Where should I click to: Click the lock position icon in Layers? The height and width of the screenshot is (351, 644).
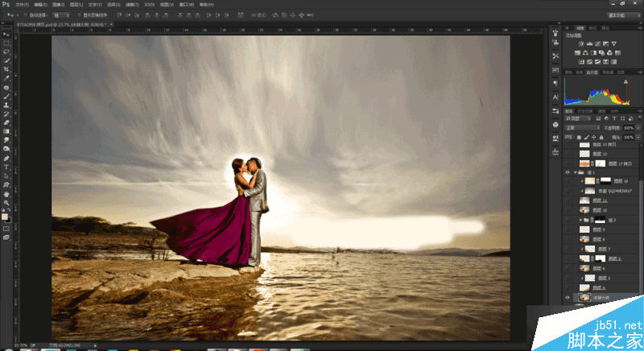[594, 137]
